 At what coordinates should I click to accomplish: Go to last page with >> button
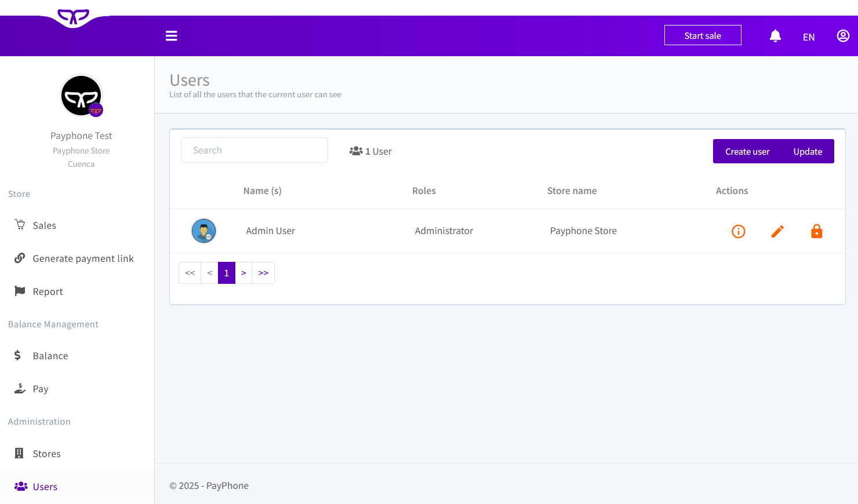pos(263,273)
